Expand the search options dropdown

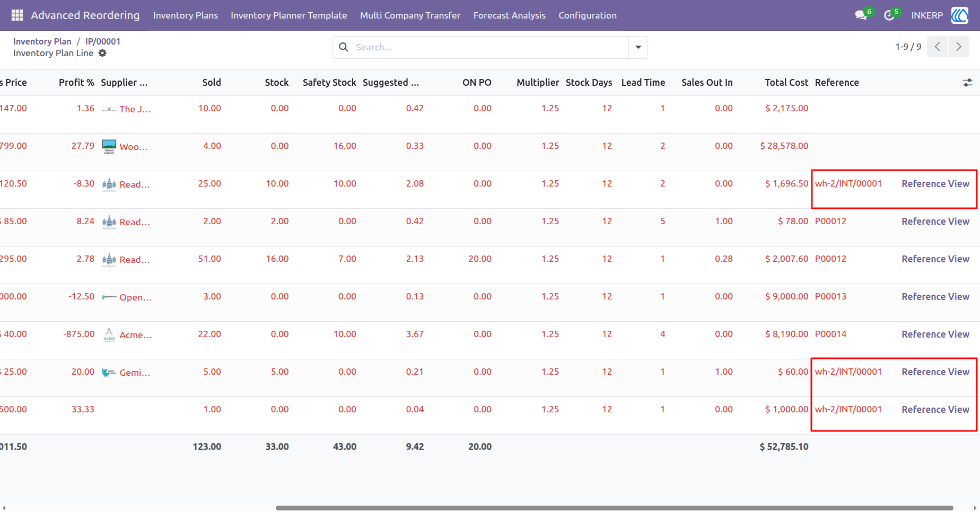pyautogui.click(x=638, y=47)
